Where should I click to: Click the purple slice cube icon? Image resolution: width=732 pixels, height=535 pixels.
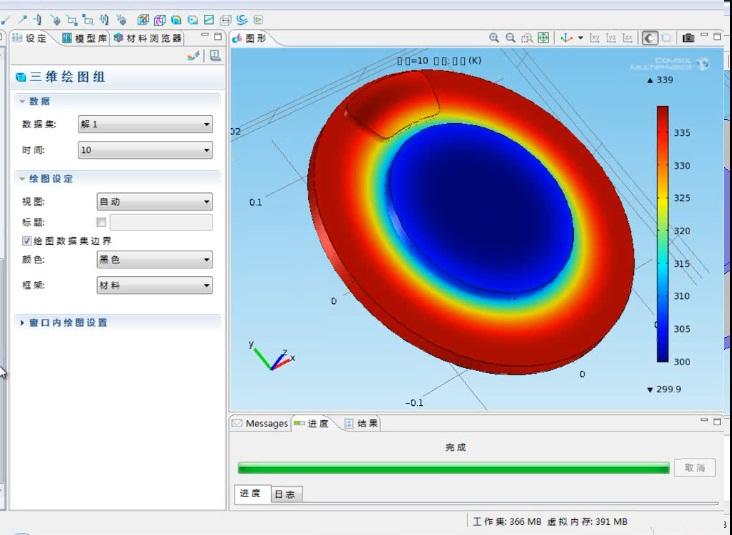(160, 20)
